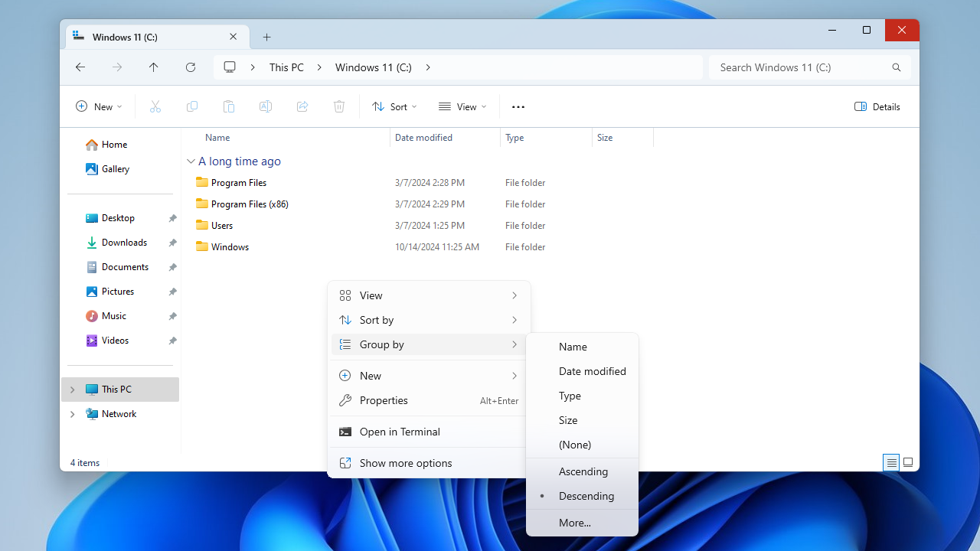Expand the This PC tree node
This screenshot has width=980, height=551.
[x=73, y=390]
